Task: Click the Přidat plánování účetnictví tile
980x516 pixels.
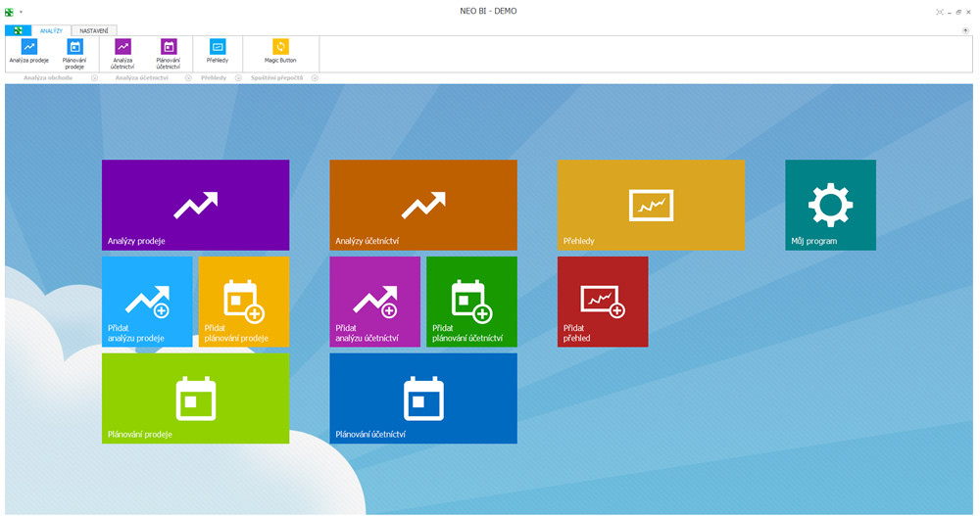Action: coord(472,302)
